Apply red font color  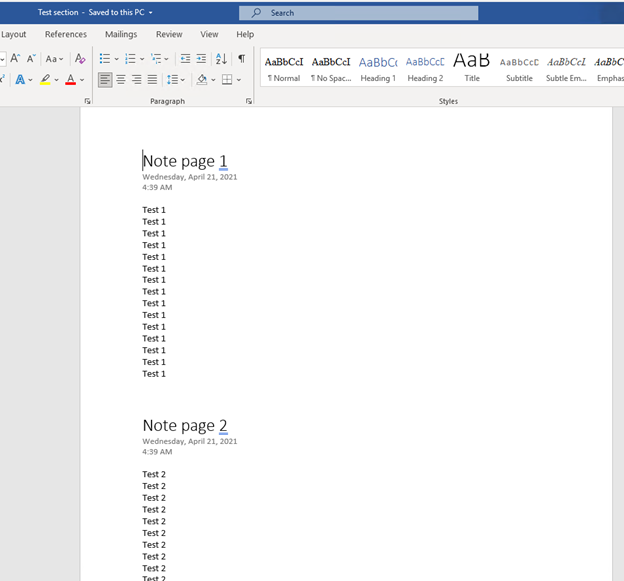click(71, 80)
